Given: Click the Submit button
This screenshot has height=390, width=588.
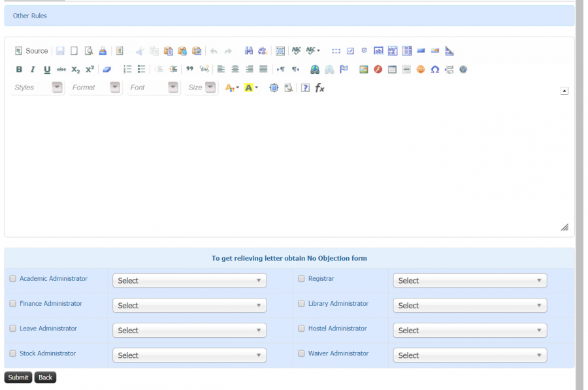Looking at the screenshot, I should [x=18, y=377].
